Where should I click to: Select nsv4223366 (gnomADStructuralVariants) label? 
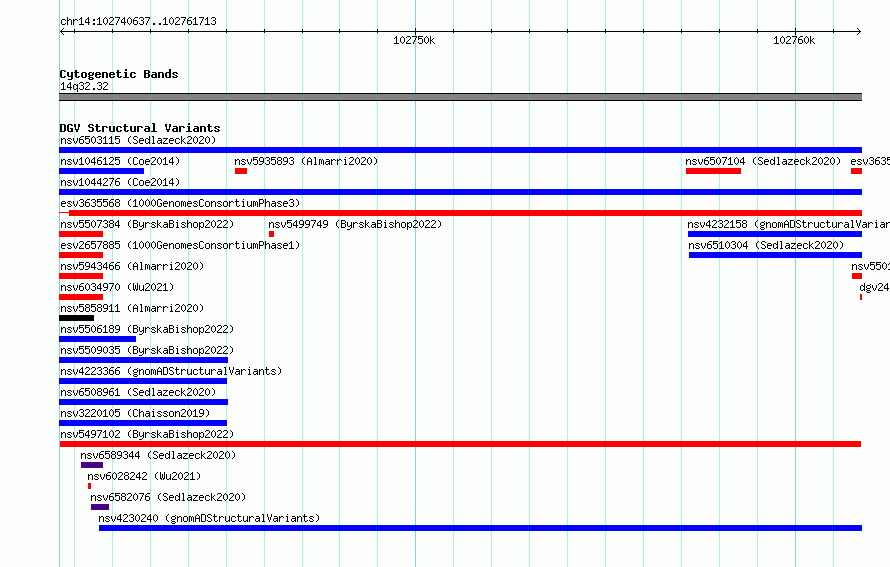coord(171,371)
